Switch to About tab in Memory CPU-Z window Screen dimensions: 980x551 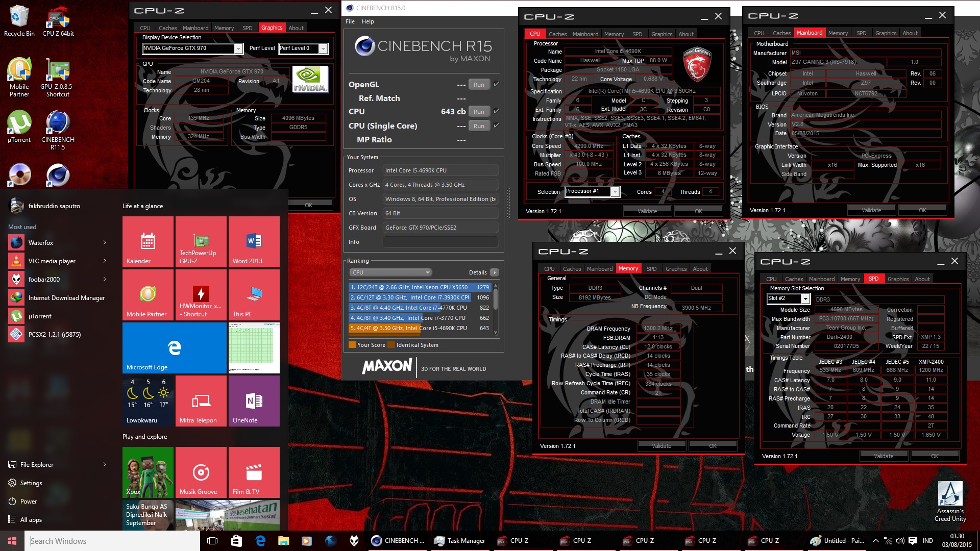700,269
